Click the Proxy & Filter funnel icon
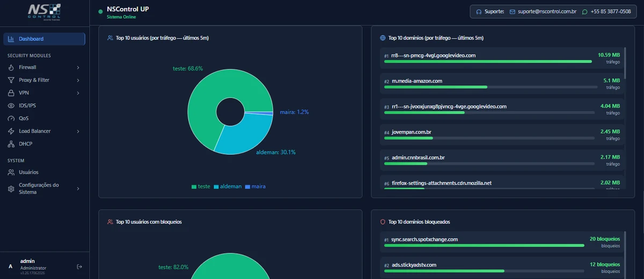This screenshot has width=644, height=279. pos(11,80)
